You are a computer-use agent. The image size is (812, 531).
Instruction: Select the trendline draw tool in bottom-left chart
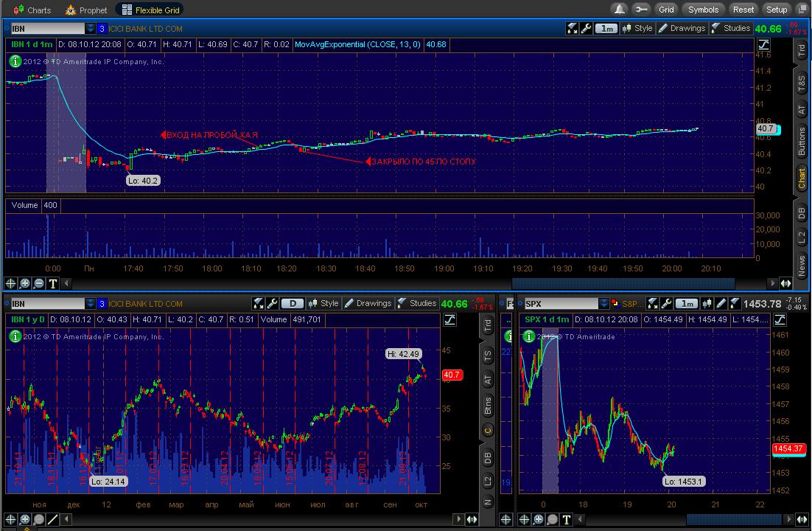52,519
